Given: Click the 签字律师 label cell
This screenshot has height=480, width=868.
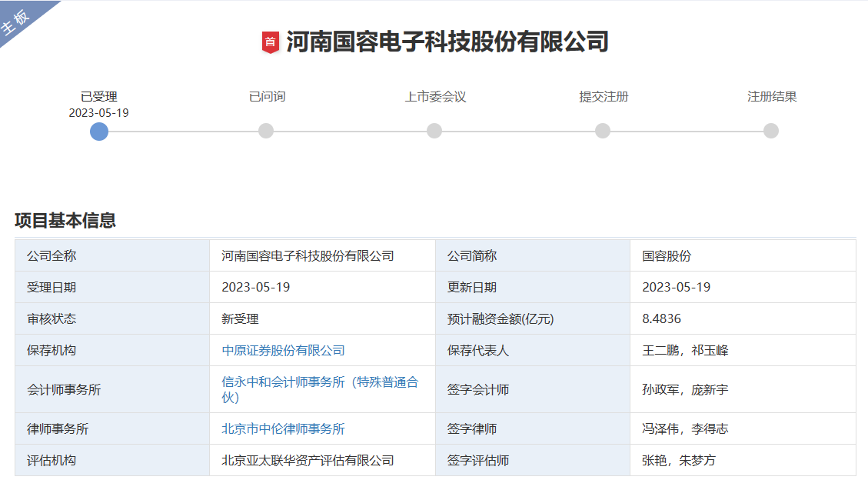Looking at the screenshot, I should (x=533, y=429).
